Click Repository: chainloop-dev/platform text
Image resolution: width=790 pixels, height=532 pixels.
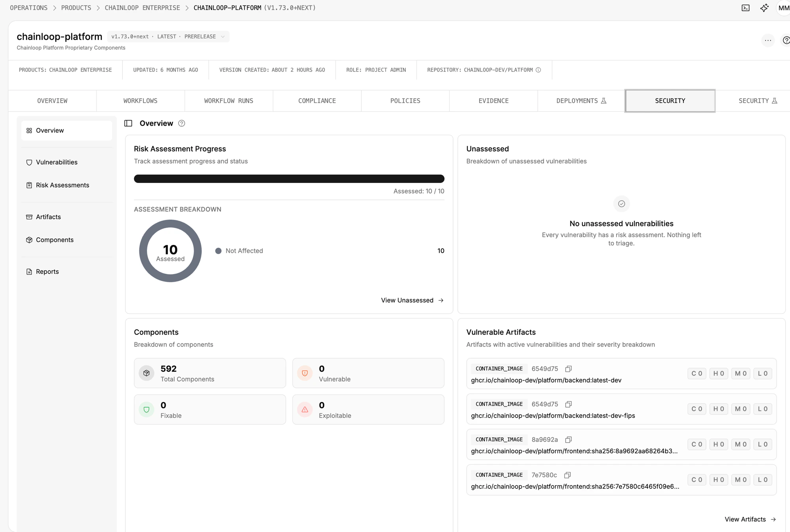tap(480, 70)
